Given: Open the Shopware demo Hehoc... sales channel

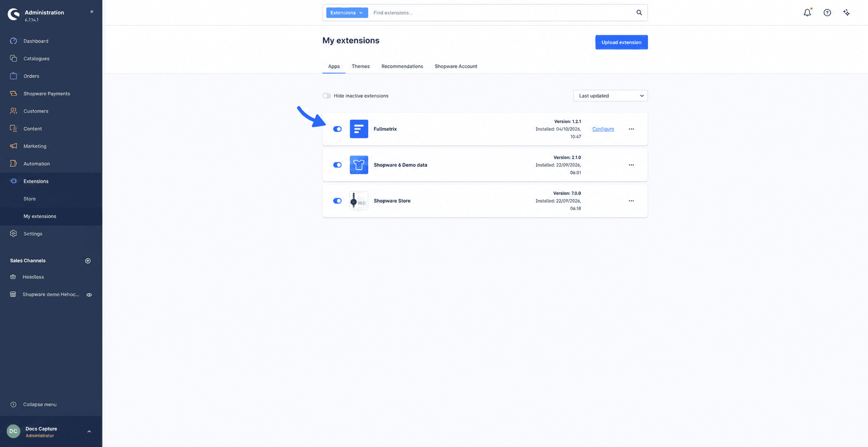Looking at the screenshot, I should click(51, 295).
